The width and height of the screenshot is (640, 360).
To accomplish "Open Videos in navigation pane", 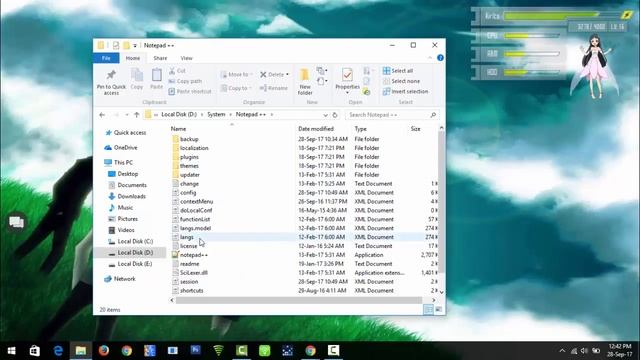I will [x=121, y=230].
